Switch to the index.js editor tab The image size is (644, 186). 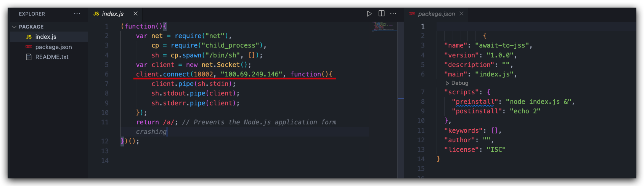tap(113, 14)
